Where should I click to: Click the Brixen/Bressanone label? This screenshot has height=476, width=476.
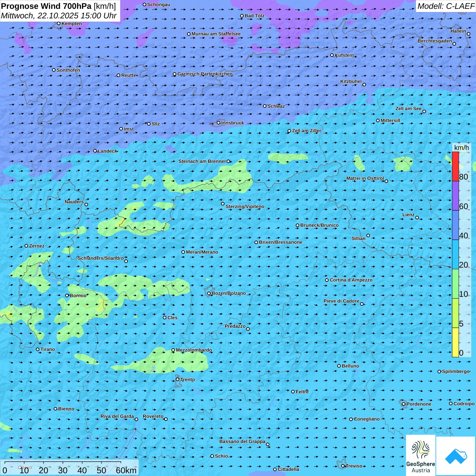pyautogui.click(x=280, y=242)
